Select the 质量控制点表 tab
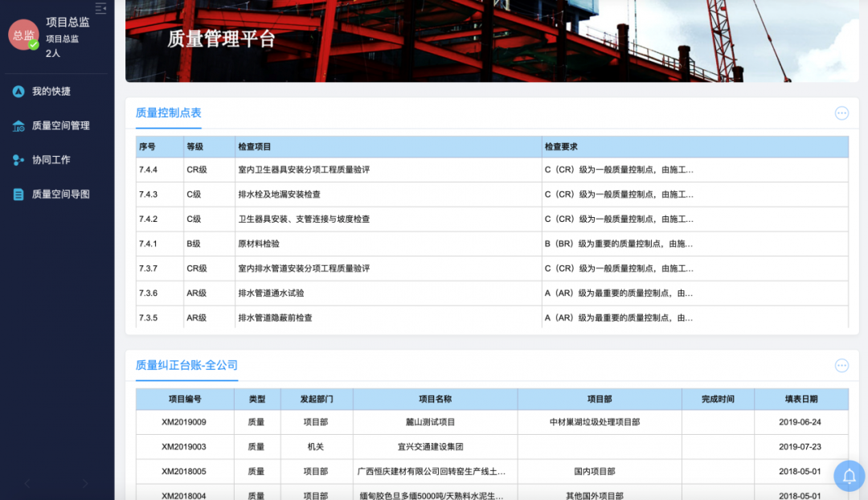Viewport: 868px width, 500px height. [x=168, y=113]
